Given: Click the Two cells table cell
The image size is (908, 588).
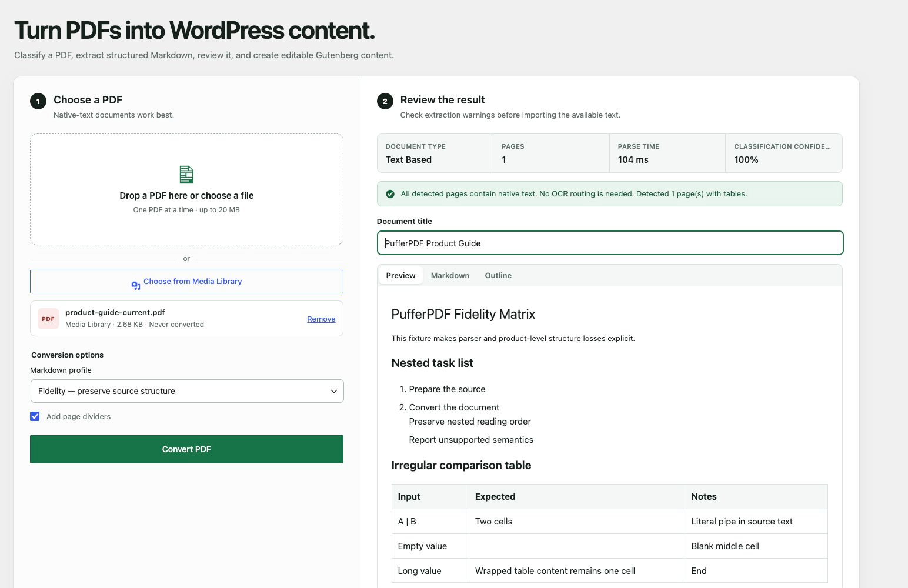Looking at the screenshot, I should [x=577, y=521].
